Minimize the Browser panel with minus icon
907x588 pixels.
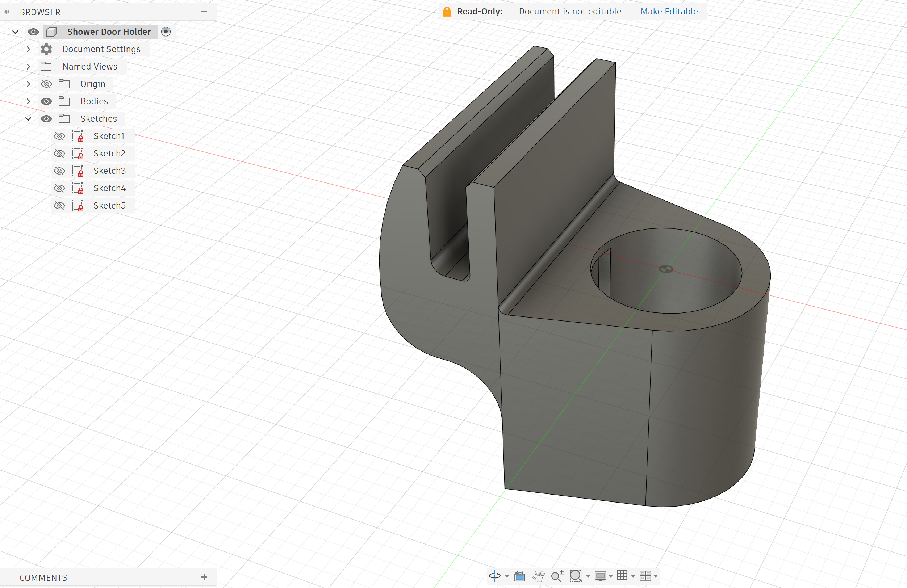[x=204, y=12]
